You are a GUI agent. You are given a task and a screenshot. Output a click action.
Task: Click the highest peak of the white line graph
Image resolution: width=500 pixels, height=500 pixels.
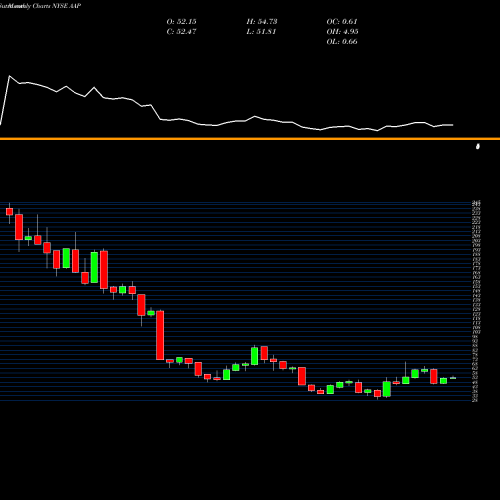click(9, 76)
